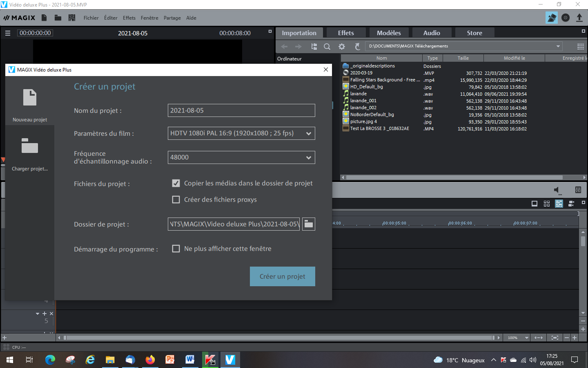Screen dimensions: 588x368
Task: Switch to Store tab
Action: tap(474, 33)
